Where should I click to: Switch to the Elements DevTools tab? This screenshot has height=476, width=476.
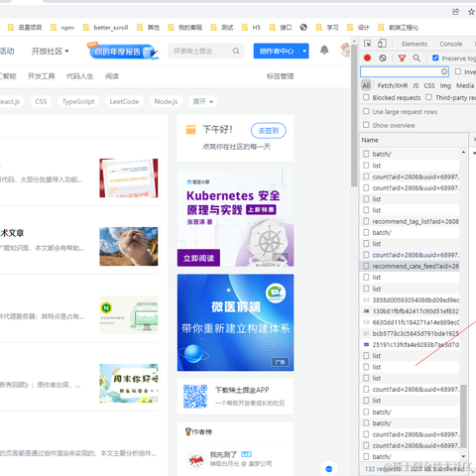[x=415, y=44]
